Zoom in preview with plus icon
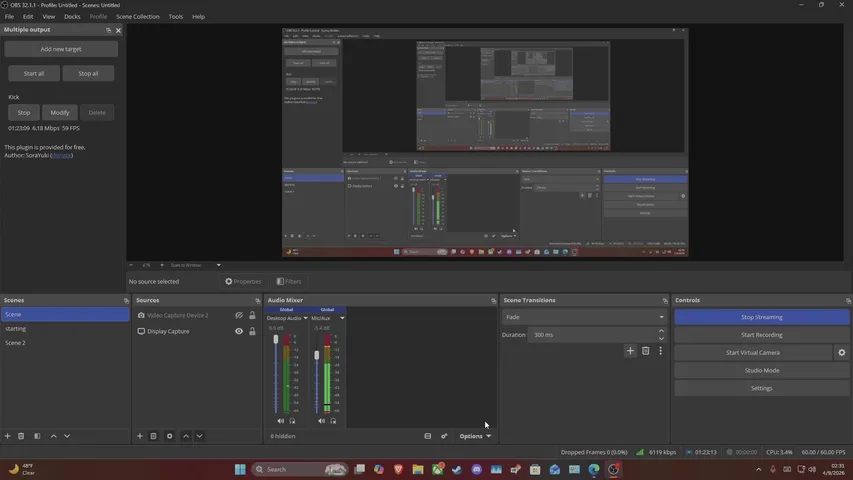 click(x=162, y=265)
